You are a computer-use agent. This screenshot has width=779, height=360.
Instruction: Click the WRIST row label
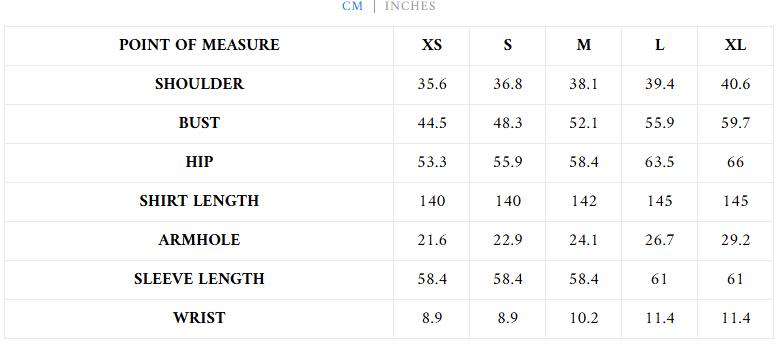click(x=199, y=318)
